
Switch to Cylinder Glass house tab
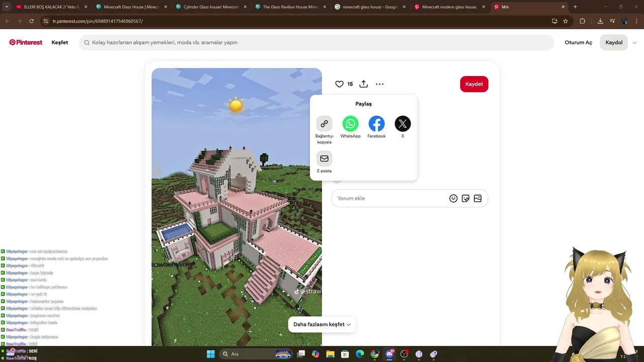[x=211, y=7]
